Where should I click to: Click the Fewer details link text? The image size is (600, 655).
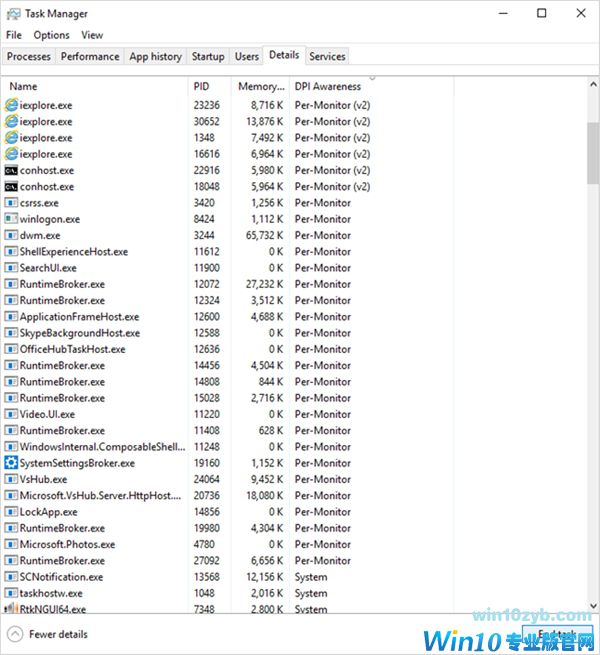pyautogui.click(x=58, y=634)
